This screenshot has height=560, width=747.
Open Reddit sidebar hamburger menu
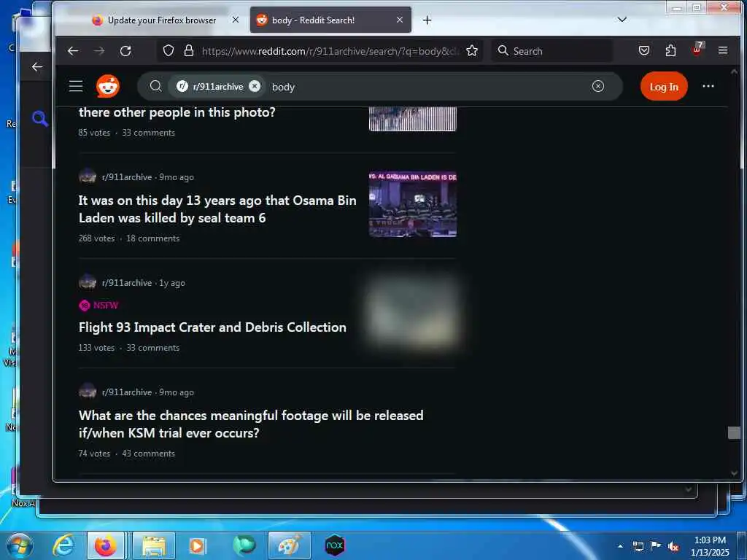tap(76, 86)
